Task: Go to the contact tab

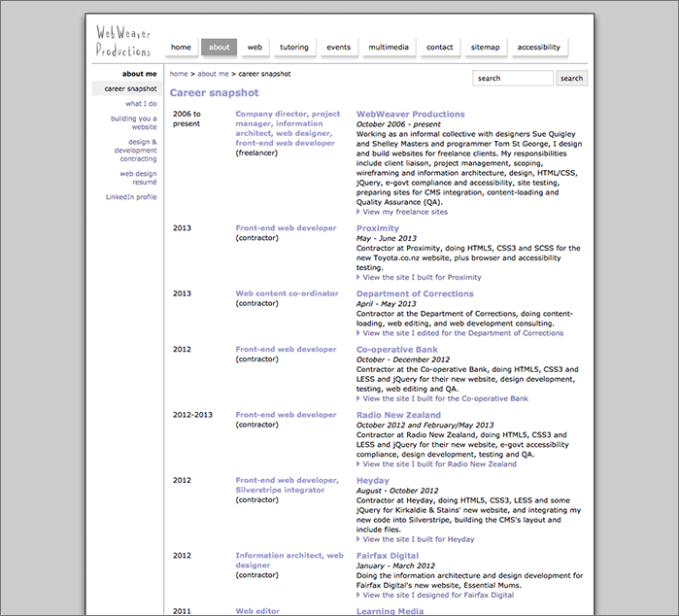Action: pos(439,48)
